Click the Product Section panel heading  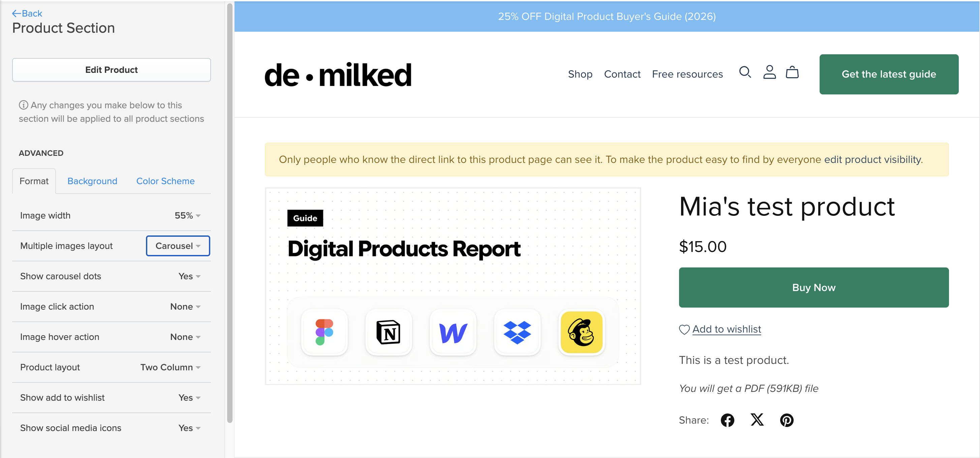click(64, 28)
